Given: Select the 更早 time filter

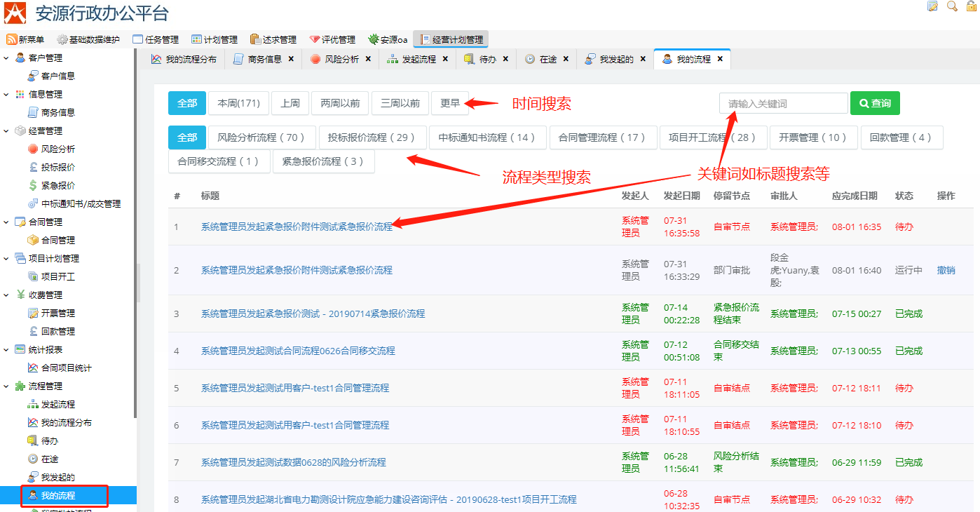Looking at the screenshot, I should pyautogui.click(x=449, y=103).
